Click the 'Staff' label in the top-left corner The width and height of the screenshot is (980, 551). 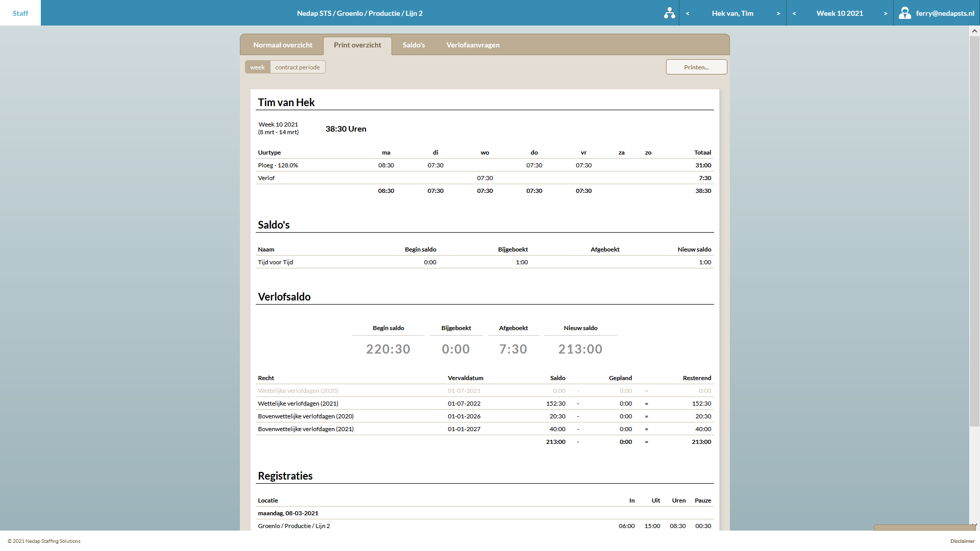coord(20,13)
